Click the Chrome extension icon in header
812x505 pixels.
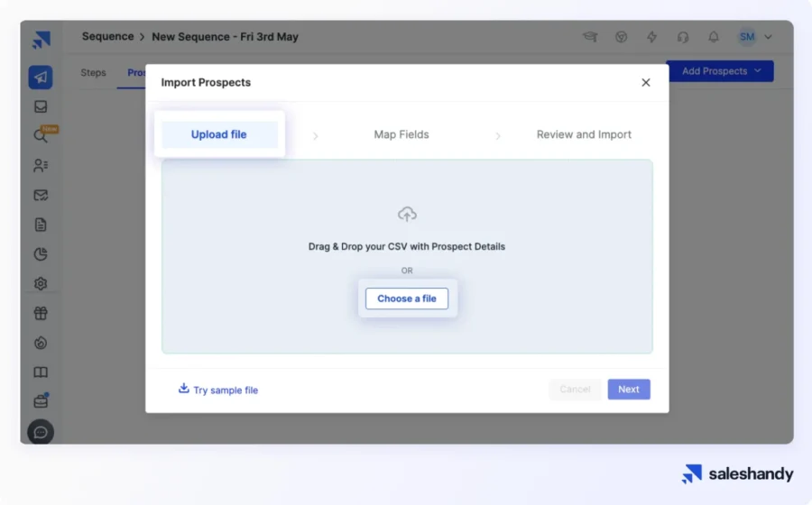[x=622, y=37]
